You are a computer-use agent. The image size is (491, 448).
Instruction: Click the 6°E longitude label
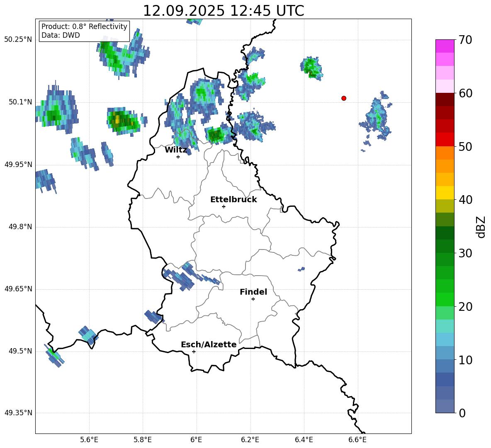[x=196, y=440]
